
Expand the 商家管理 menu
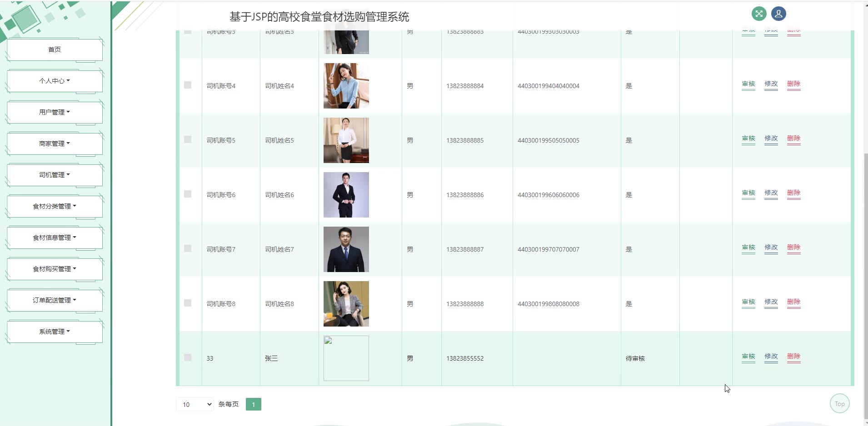[x=55, y=144]
